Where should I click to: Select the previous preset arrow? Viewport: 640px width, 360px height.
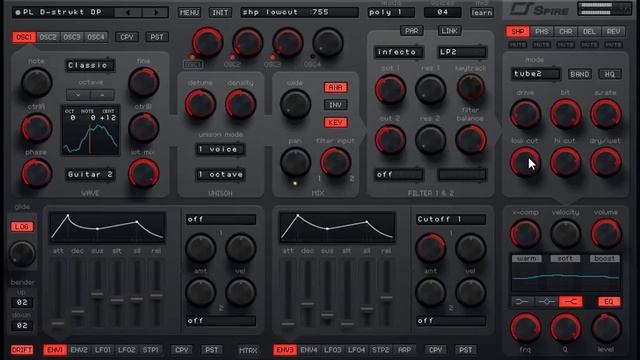128,13
